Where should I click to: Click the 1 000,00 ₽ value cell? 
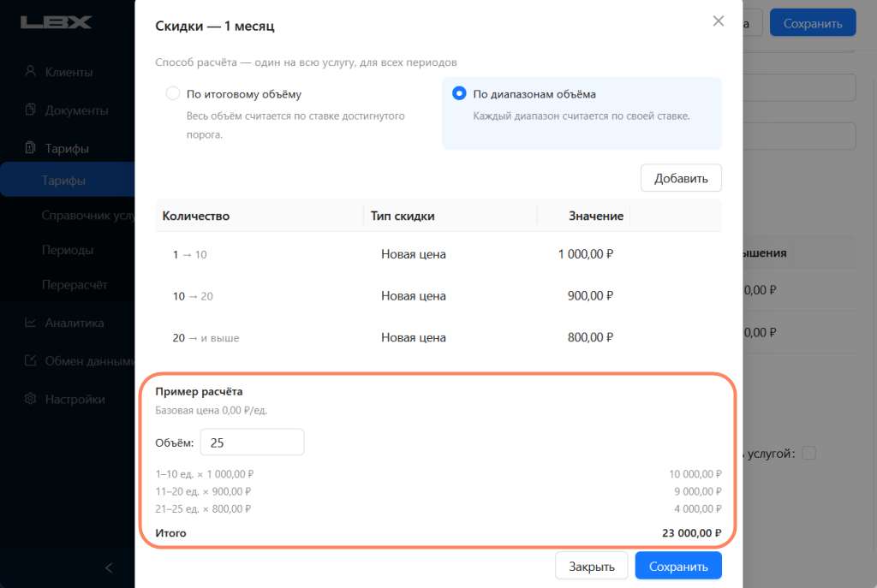[x=586, y=253]
